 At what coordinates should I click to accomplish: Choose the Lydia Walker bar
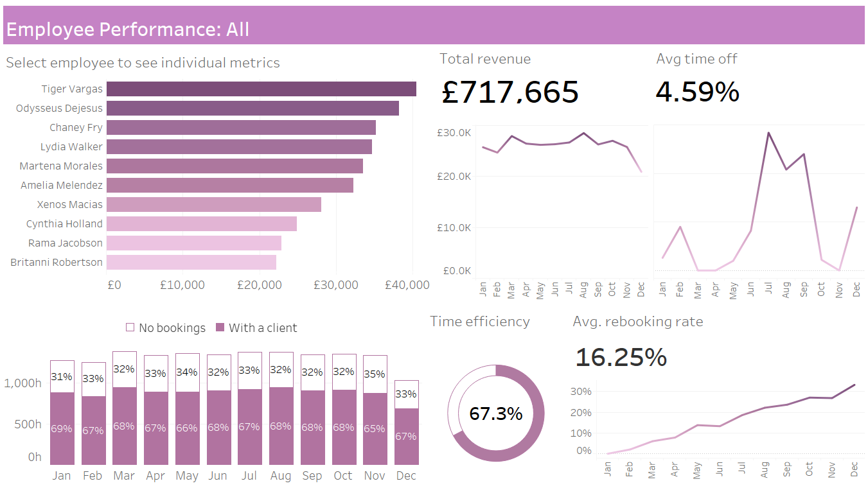(239, 147)
